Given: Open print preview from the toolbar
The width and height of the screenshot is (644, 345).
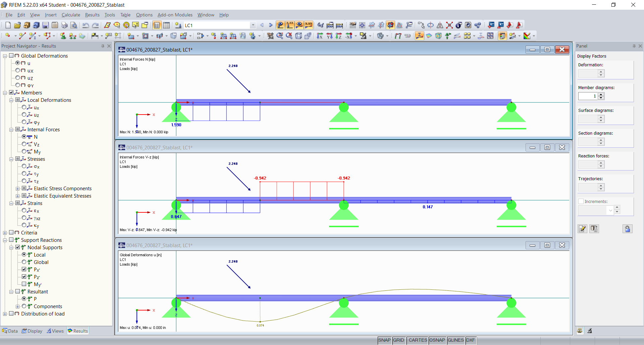Looking at the screenshot, I should pos(74,25).
